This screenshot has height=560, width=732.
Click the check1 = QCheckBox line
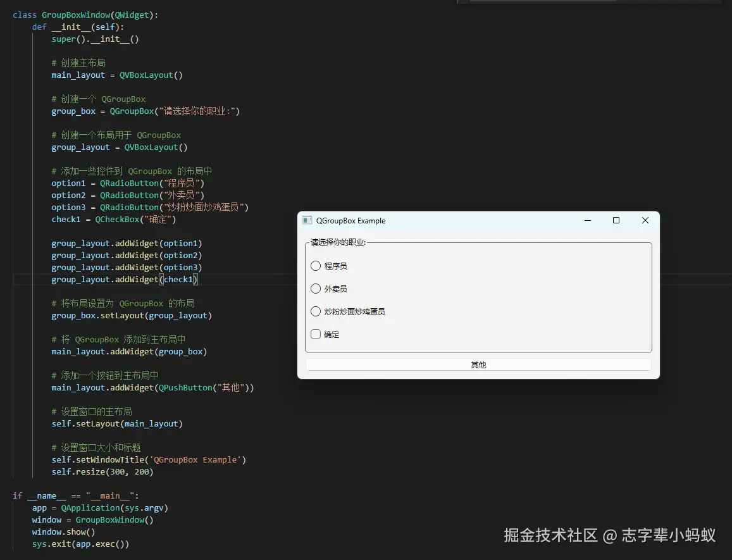[x=113, y=220]
